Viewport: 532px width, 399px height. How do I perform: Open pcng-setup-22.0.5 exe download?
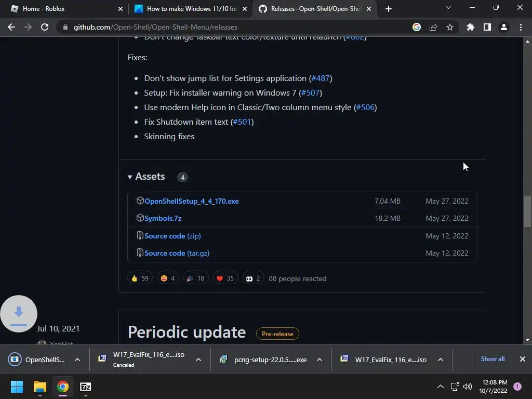point(263,360)
